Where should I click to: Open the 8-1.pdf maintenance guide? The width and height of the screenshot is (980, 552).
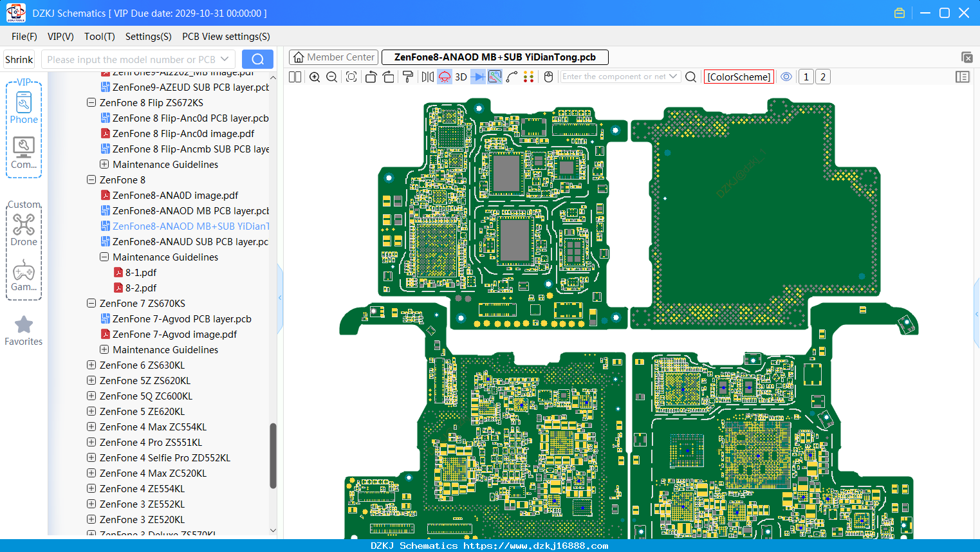pyautogui.click(x=135, y=273)
